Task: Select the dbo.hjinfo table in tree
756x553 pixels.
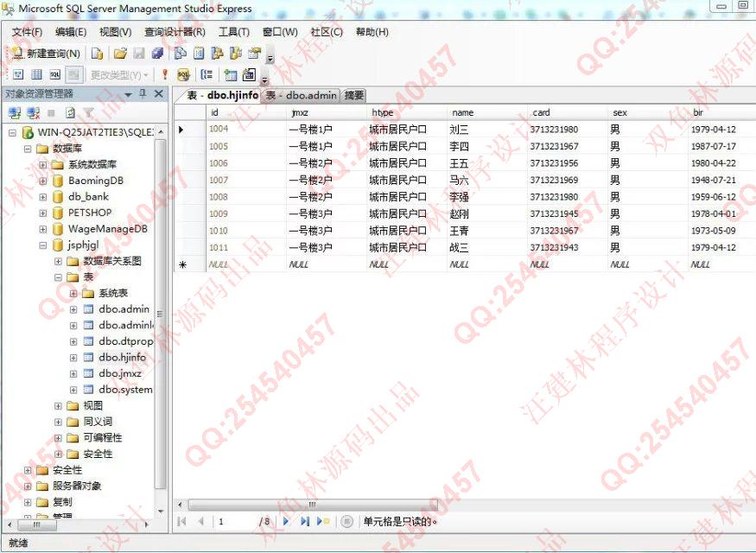Action: click(x=122, y=357)
